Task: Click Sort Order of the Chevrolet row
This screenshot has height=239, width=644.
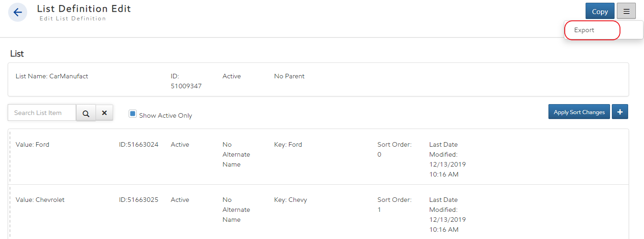Action: pyautogui.click(x=394, y=205)
